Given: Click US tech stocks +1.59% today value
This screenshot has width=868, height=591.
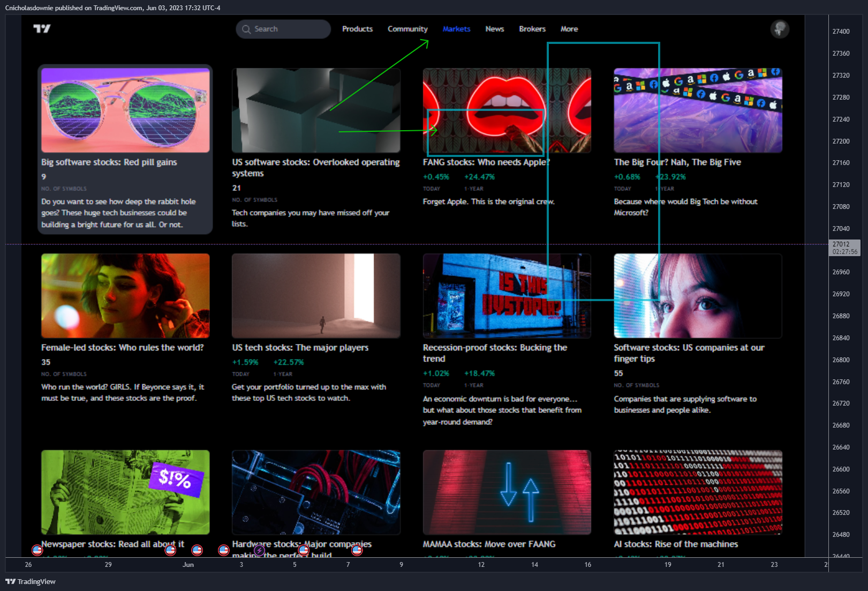Looking at the screenshot, I should point(245,362).
